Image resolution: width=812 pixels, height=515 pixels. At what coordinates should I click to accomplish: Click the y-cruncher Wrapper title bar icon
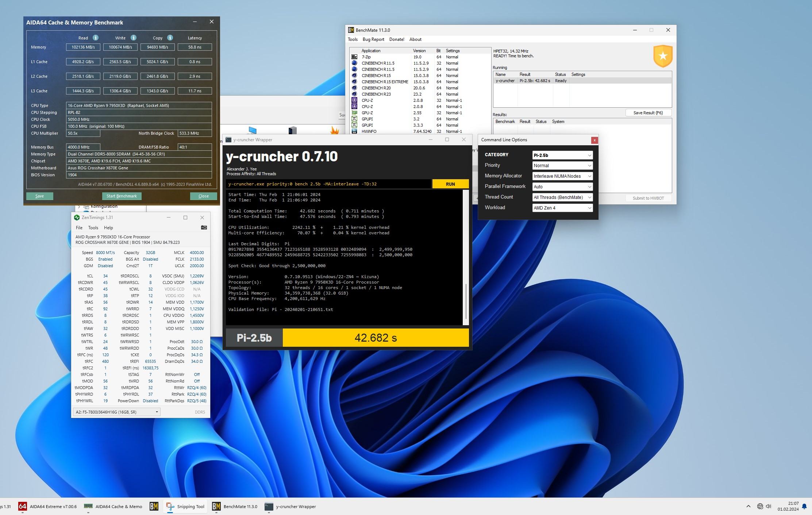click(x=228, y=140)
